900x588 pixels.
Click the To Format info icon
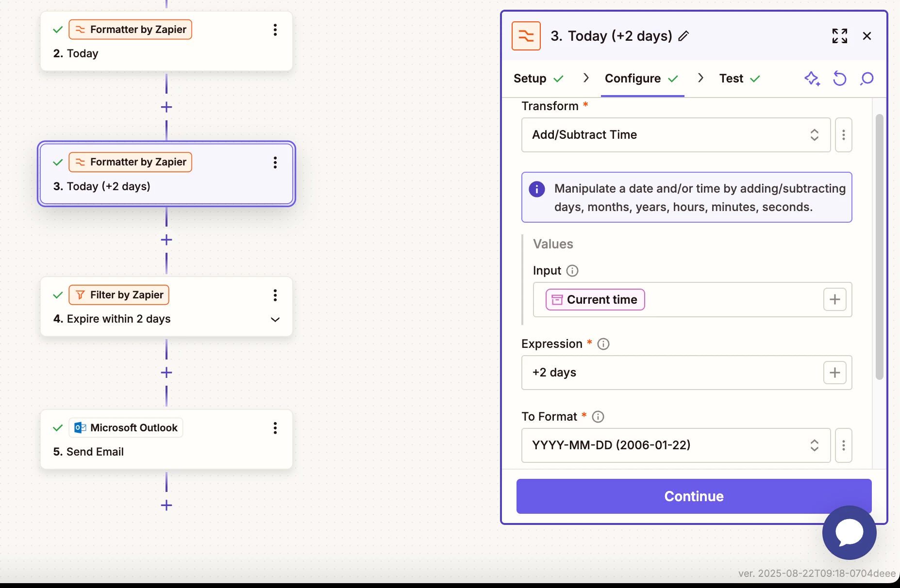point(598,417)
